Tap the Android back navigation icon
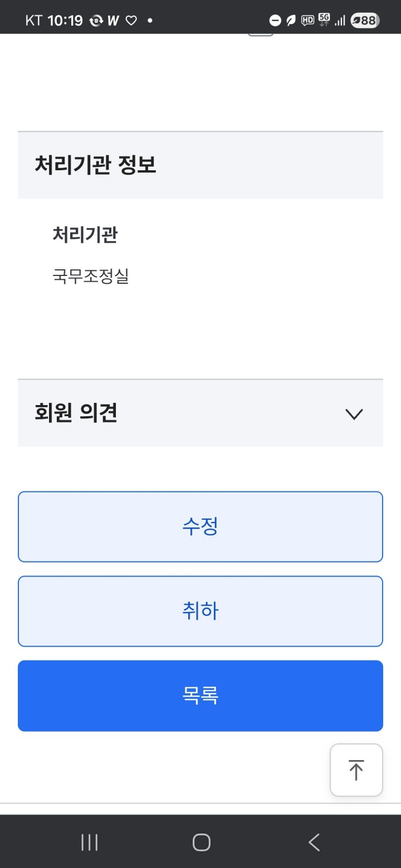The image size is (401, 868). (x=314, y=842)
